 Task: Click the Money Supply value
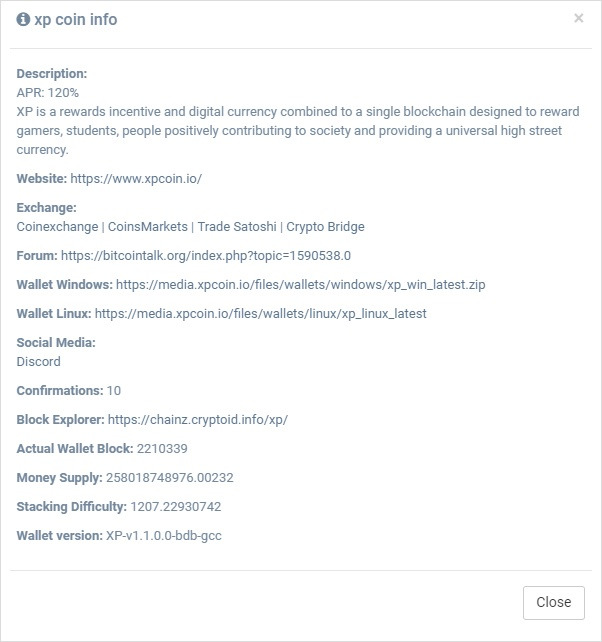tap(170, 478)
